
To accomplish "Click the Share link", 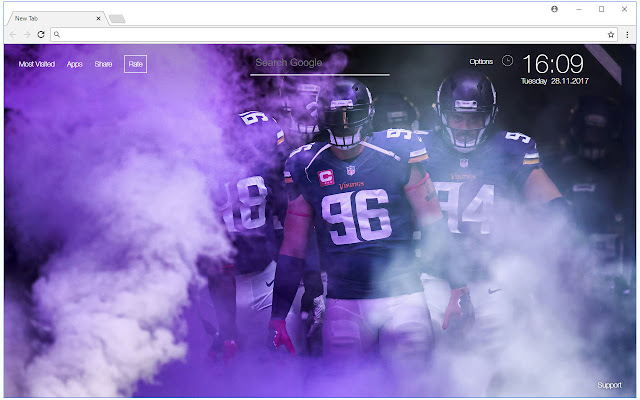I will pos(103,64).
